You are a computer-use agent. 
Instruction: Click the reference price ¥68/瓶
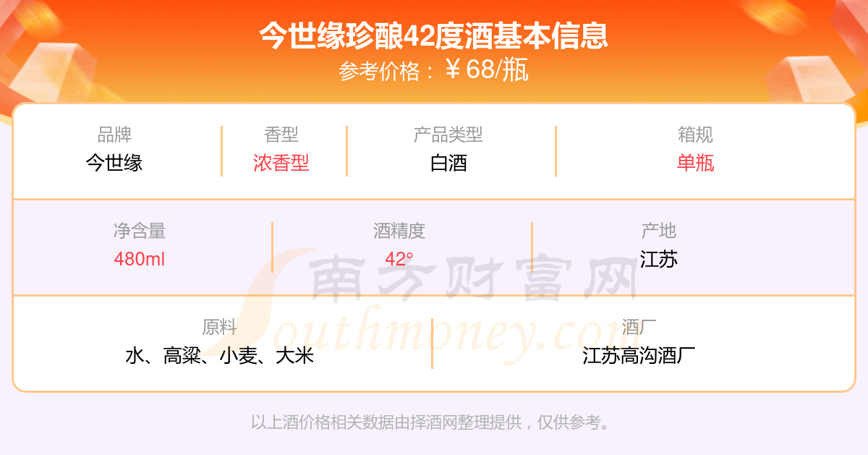[487, 70]
